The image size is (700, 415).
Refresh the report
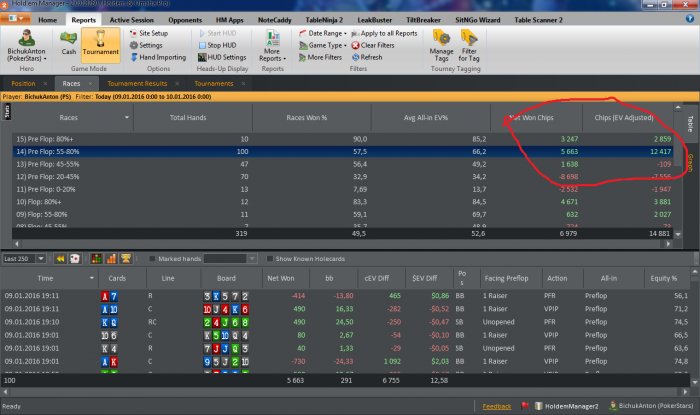pos(367,57)
